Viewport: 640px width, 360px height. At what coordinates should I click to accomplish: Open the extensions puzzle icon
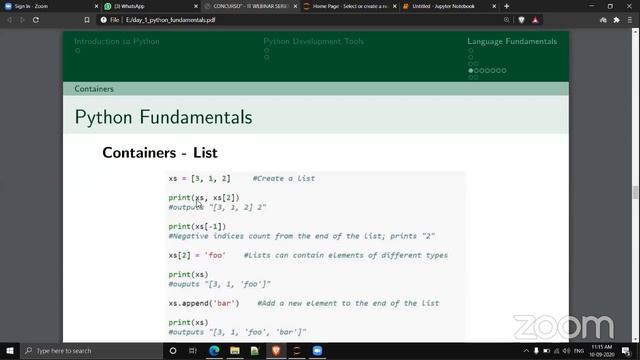pyautogui.click(x=616, y=20)
